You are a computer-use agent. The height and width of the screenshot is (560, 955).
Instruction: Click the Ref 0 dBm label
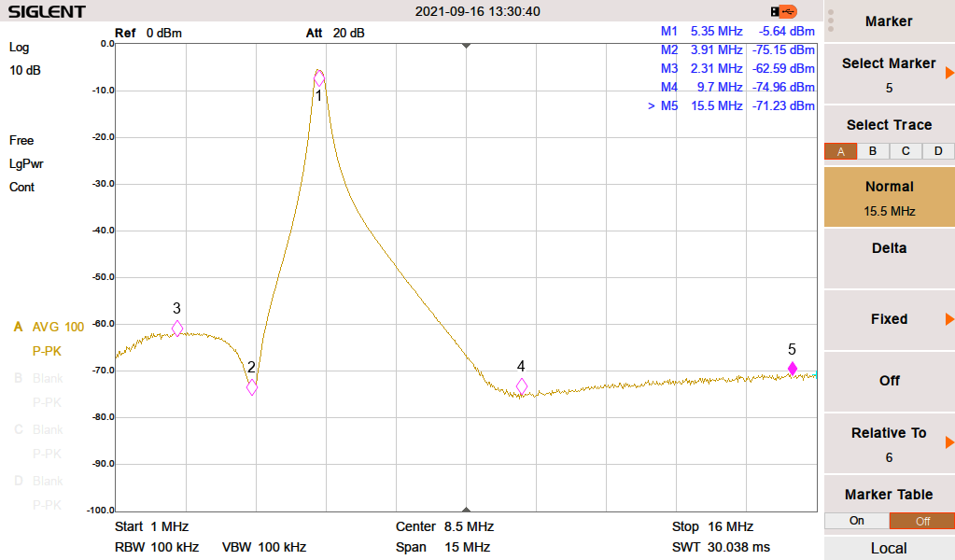(x=148, y=33)
